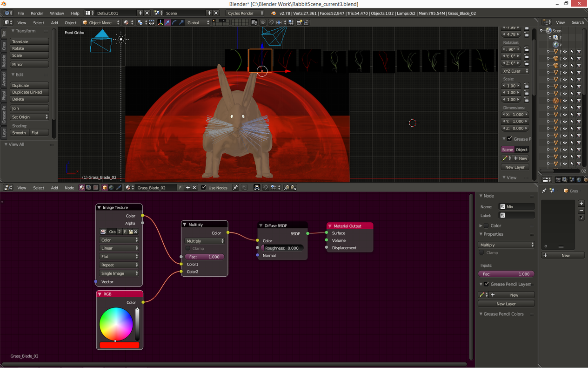Enable Clamp in the Multiply node
588x368 pixels.
tap(188, 248)
